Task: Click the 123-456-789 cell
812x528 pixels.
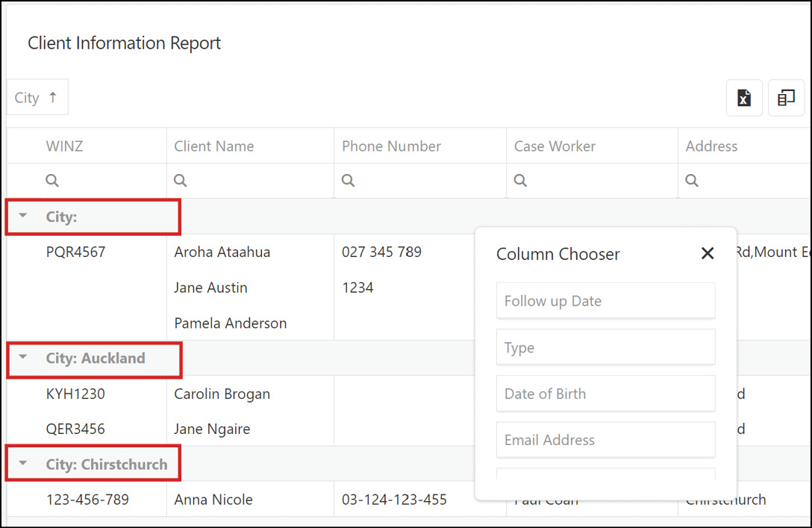Action: tap(87, 500)
